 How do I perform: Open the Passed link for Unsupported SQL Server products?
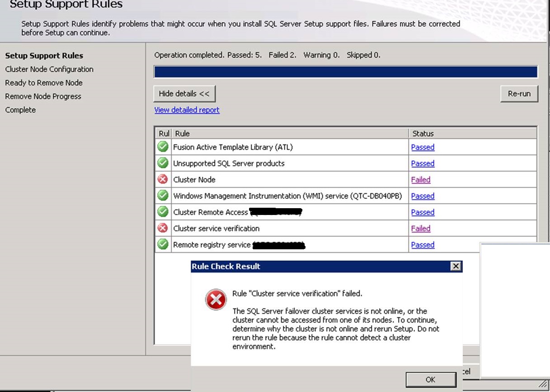[423, 163]
